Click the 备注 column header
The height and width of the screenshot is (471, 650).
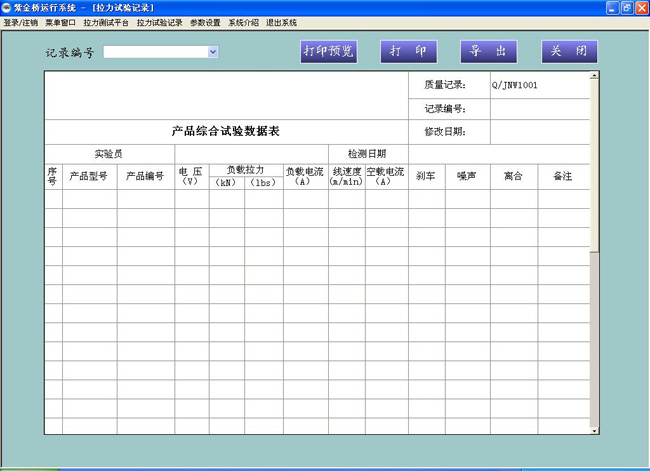tap(564, 177)
